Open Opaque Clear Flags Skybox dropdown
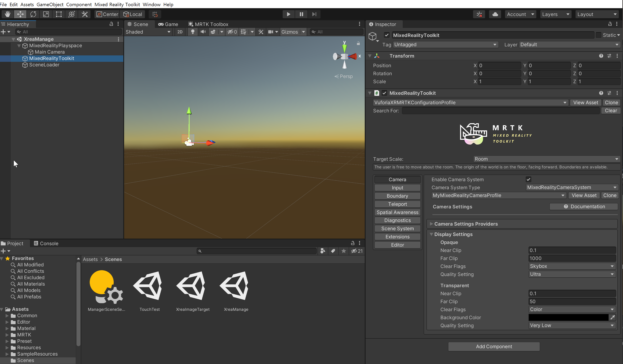623x364 pixels. (572, 266)
